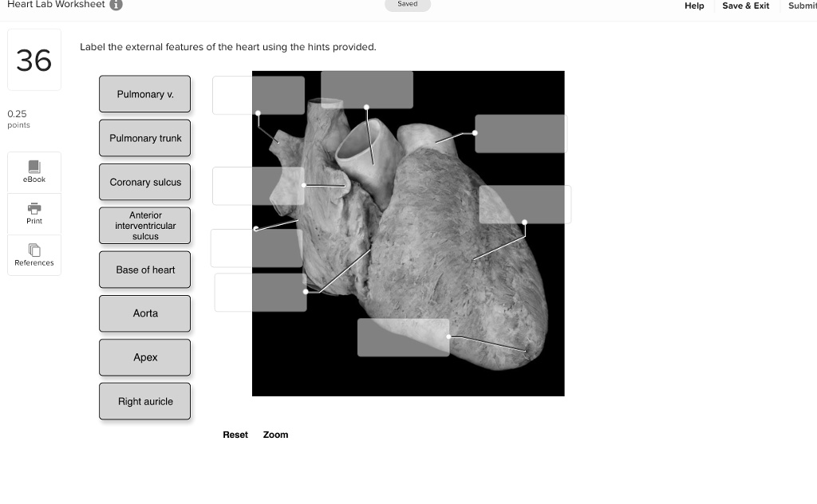Image resolution: width=817 pixels, height=504 pixels.
Task: Select the Aorta label tile
Action: (144, 313)
